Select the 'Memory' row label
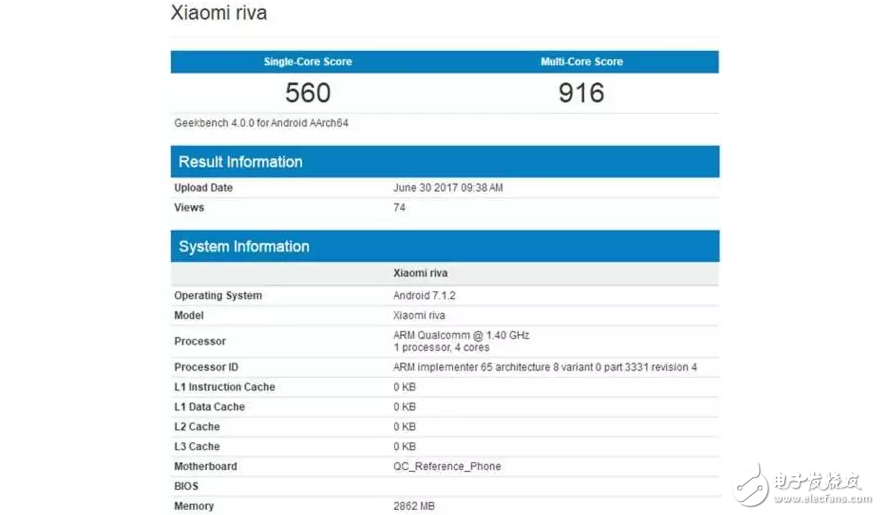The height and width of the screenshot is (515, 880). pyautogui.click(x=194, y=506)
